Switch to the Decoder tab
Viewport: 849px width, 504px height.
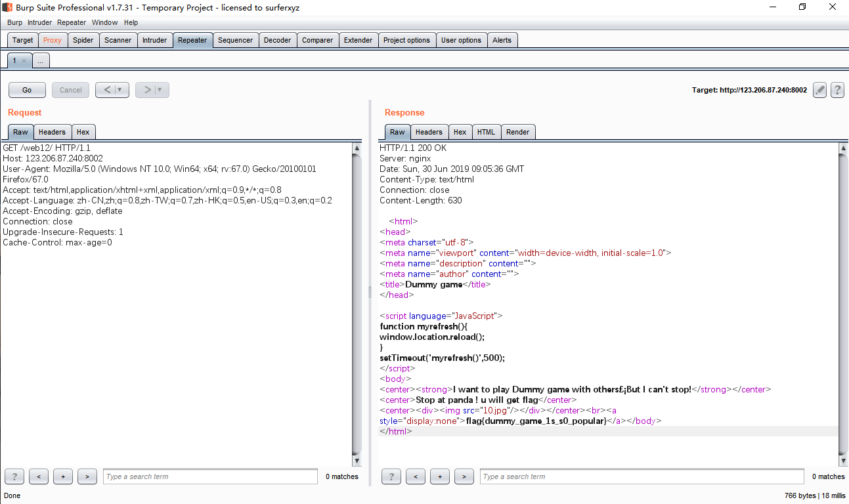click(x=278, y=40)
